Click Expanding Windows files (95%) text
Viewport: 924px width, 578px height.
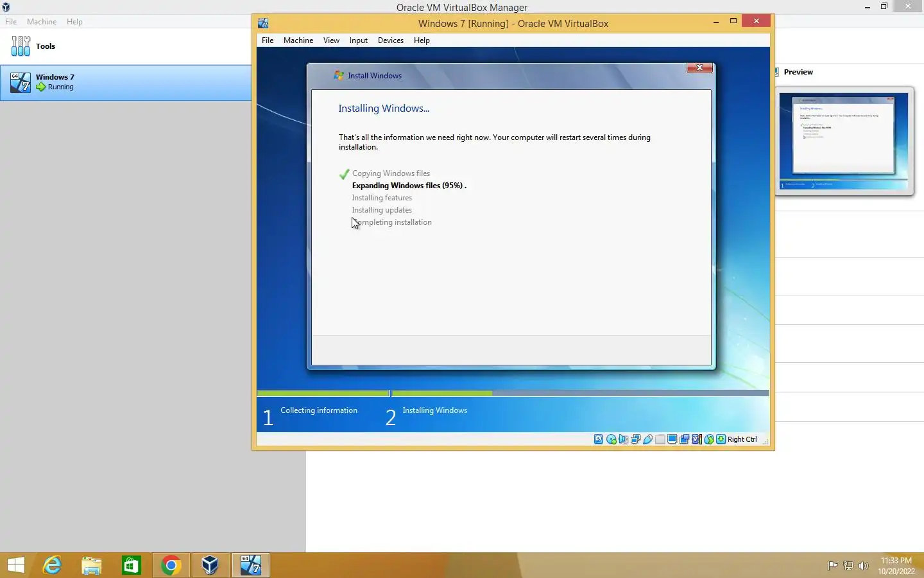pos(409,186)
